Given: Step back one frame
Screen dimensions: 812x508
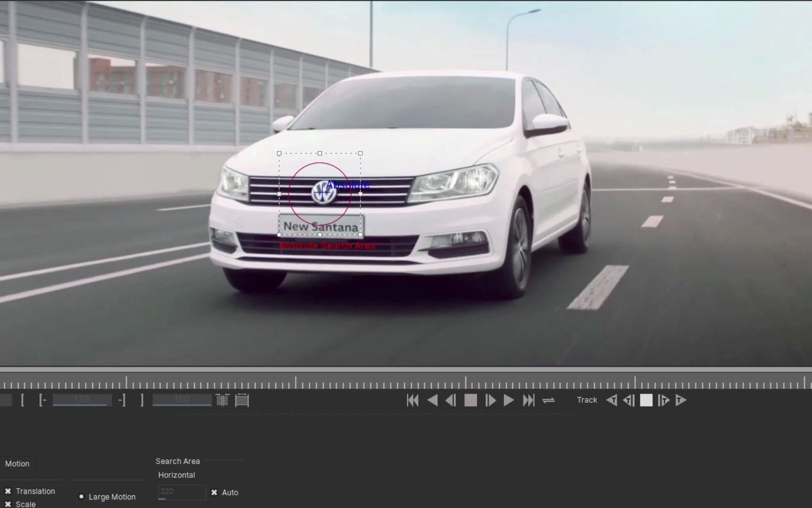Looking at the screenshot, I should pyautogui.click(x=451, y=400).
